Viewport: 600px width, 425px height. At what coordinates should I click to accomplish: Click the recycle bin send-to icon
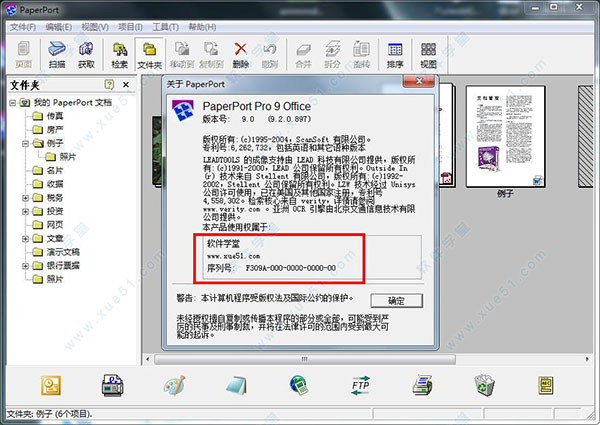tap(484, 385)
